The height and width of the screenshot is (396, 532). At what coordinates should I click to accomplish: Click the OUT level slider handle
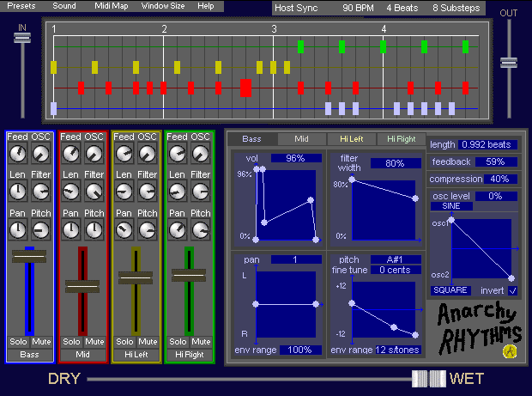pos(509,63)
